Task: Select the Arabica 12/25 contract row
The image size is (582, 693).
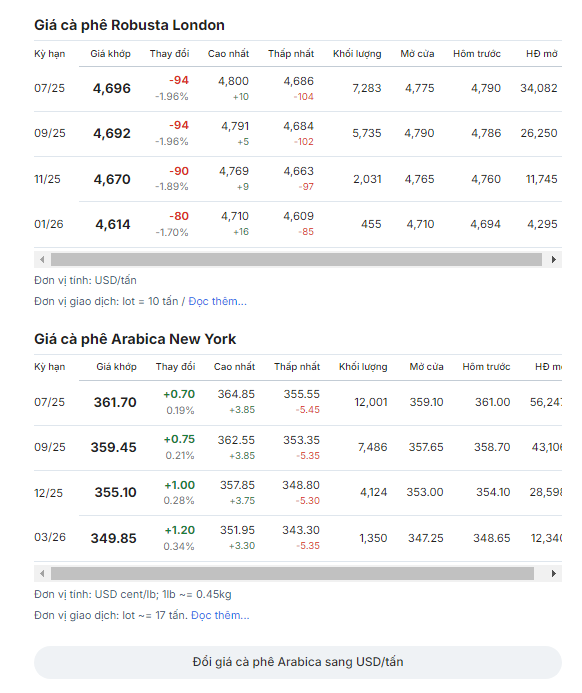Action: click(x=298, y=493)
